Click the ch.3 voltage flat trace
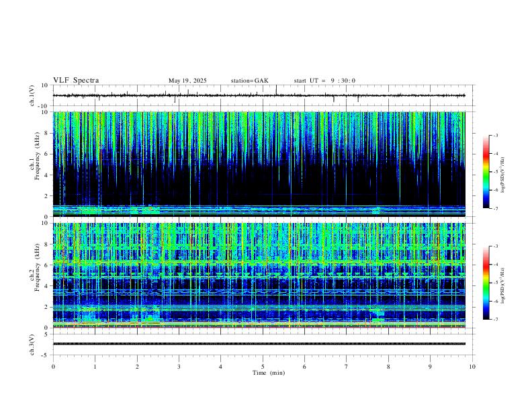 click(259, 344)
